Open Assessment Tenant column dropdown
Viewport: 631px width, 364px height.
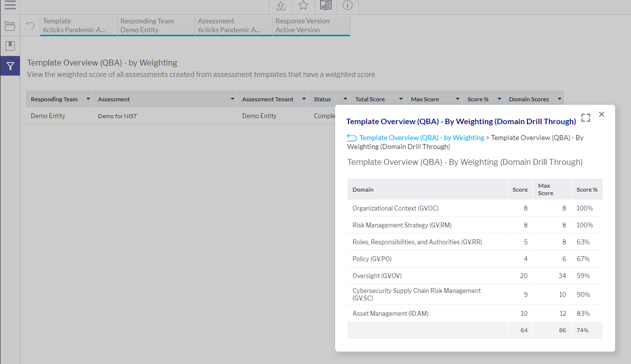point(304,99)
